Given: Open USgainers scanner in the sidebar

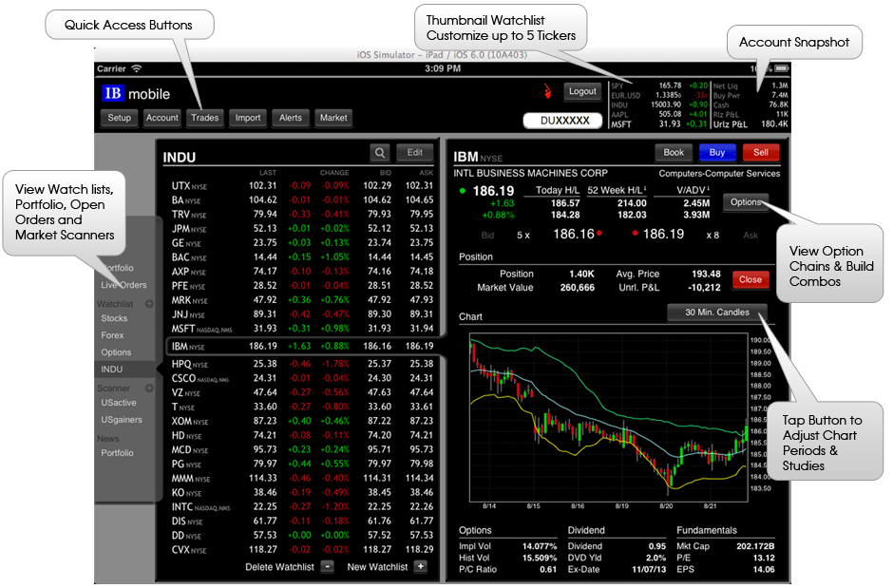Looking at the screenshot, I should [x=122, y=420].
